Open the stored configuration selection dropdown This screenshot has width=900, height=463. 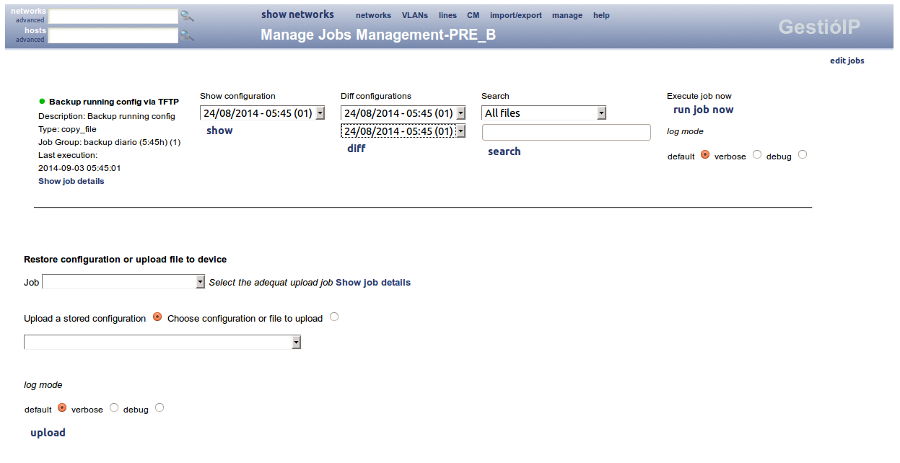162,343
